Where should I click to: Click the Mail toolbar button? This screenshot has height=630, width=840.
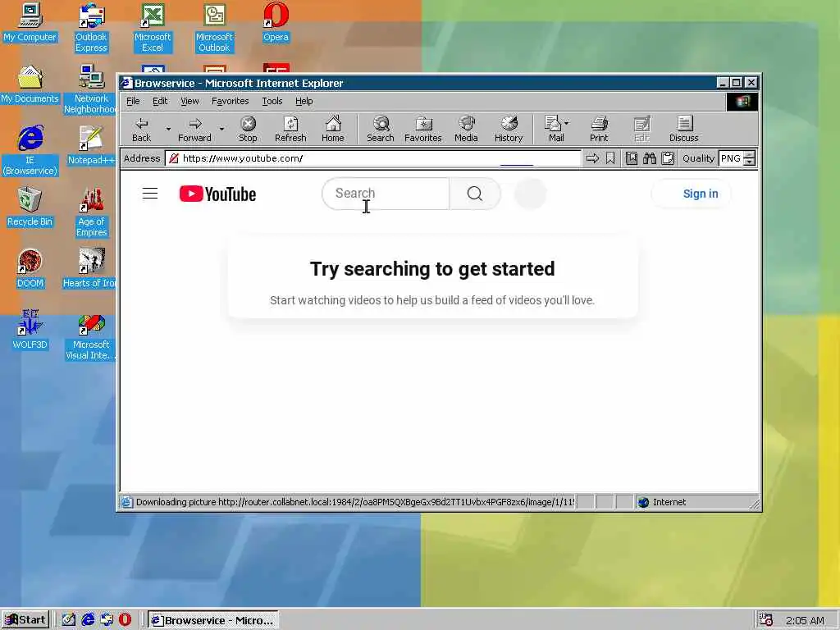pos(554,129)
